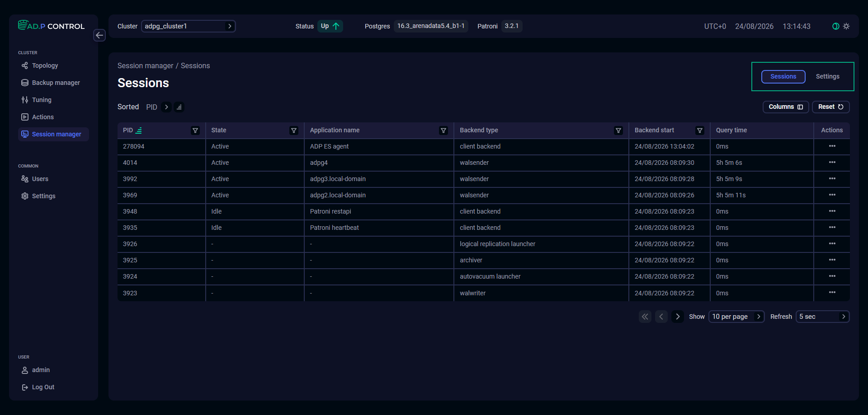
Task: Open the Refresh 5 sec dropdown
Action: (822, 317)
